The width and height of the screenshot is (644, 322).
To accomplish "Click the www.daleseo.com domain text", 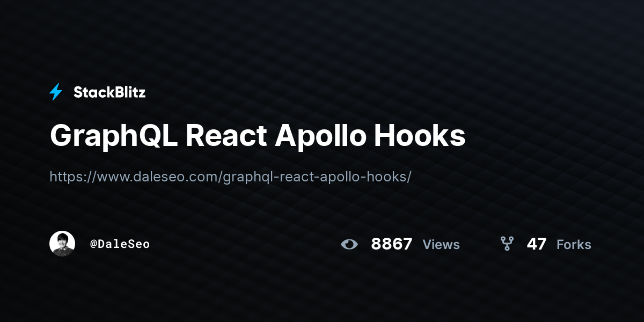I will coord(156,177).
